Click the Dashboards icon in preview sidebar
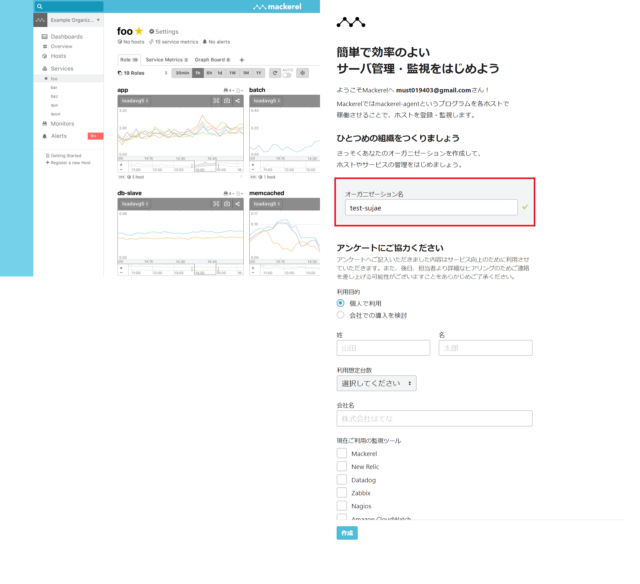This screenshot has width=640, height=584. [x=44, y=37]
